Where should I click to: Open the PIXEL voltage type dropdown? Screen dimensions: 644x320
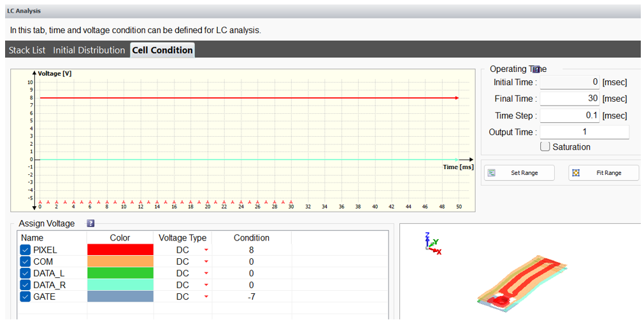tap(206, 251)
